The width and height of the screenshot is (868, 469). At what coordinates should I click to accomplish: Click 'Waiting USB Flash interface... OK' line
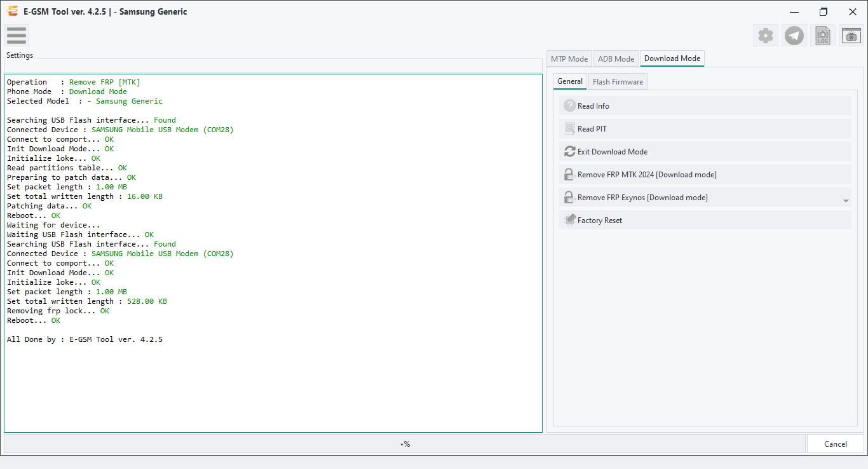(80, 234)
